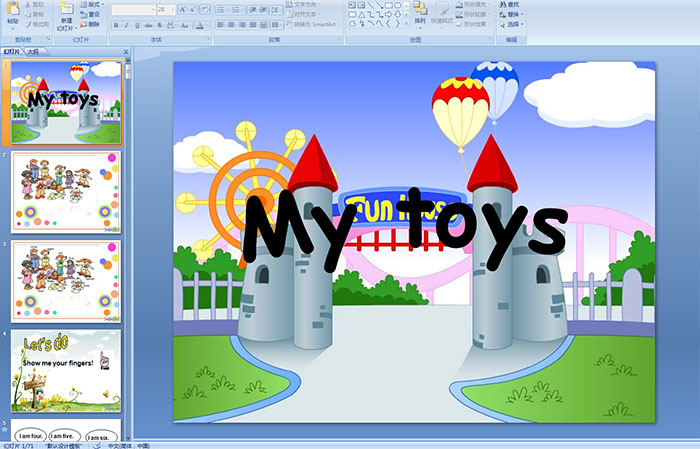700x449 pixels.
Task: Click the Paste icon in the clipboard group
Action: click(x=13, y=8)
